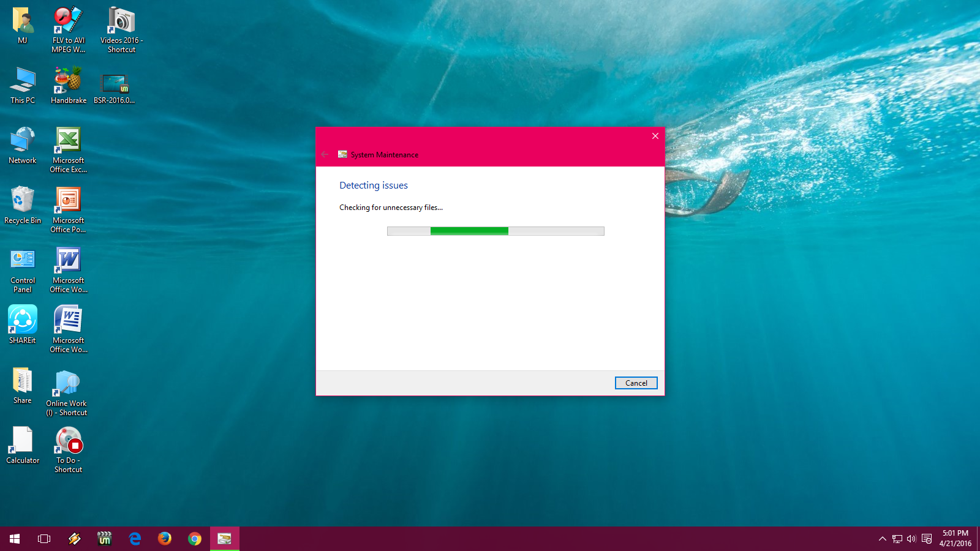Expand hidden system tray icons
Image resolution: width=980 pixels, height=551 pixels.
(883, 539)
